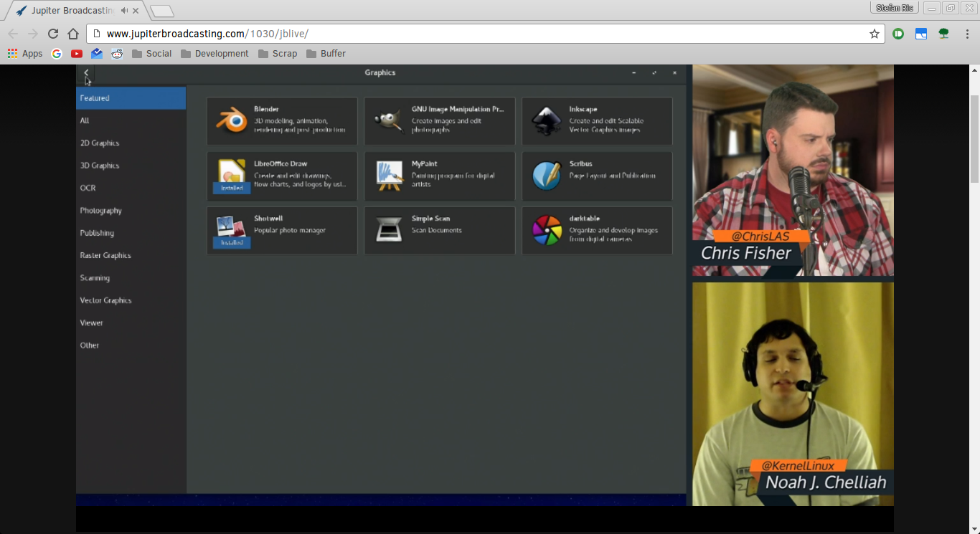Select the Featured category

(x=131, y=98)
